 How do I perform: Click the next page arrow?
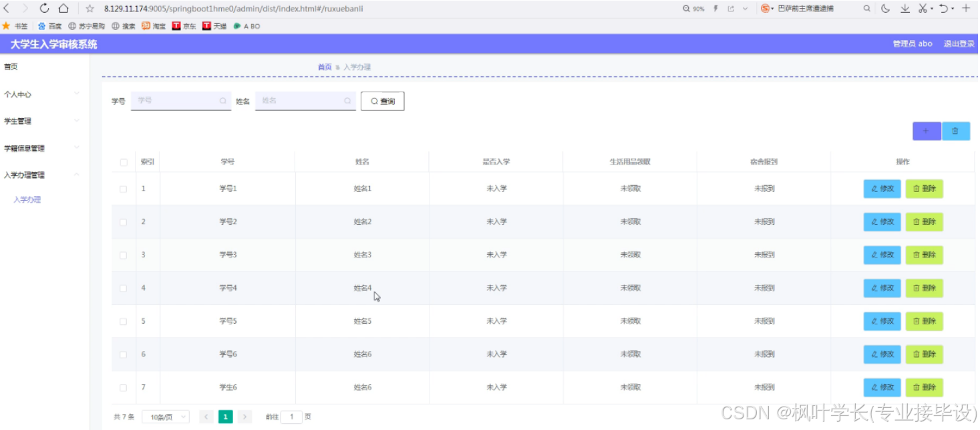click(x=244, y=417)
